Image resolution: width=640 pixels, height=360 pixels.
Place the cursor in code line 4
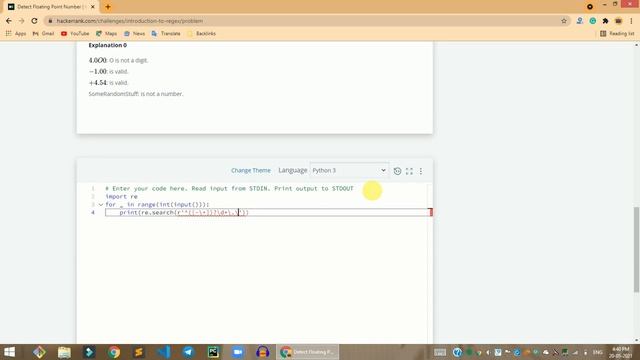coord(267,212)
